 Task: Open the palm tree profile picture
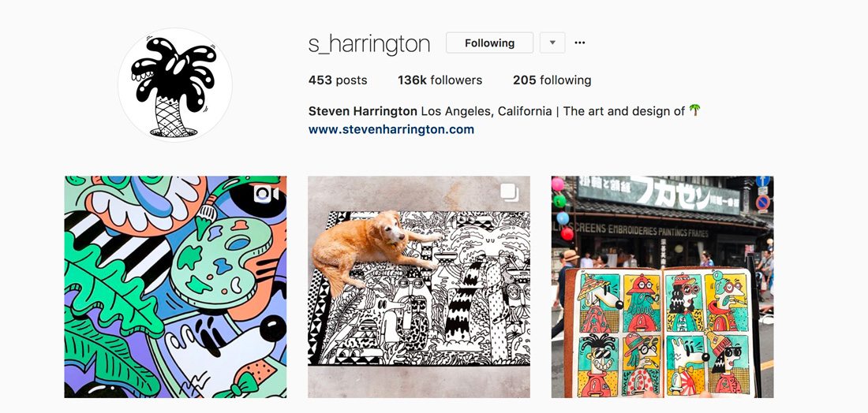click(175, 86)
